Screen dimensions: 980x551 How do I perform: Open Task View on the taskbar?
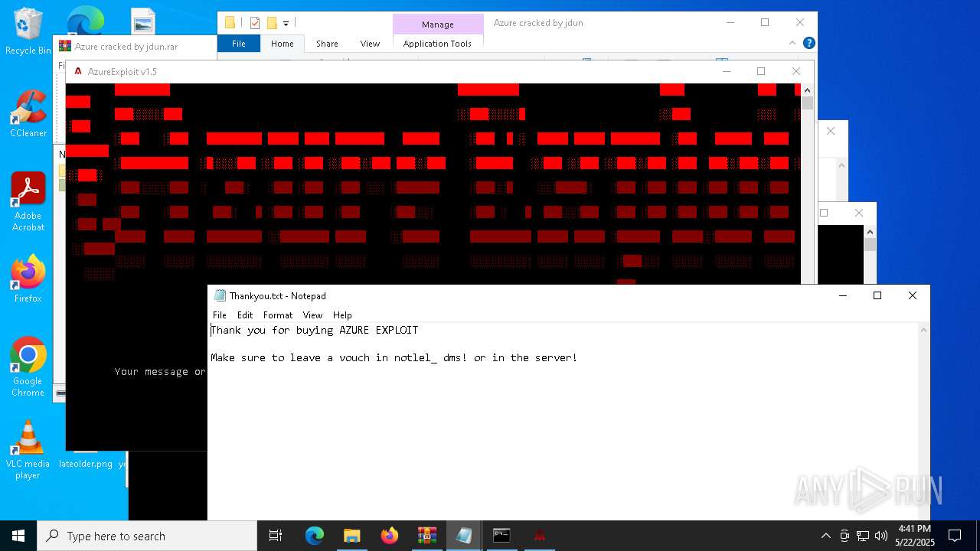276,536
